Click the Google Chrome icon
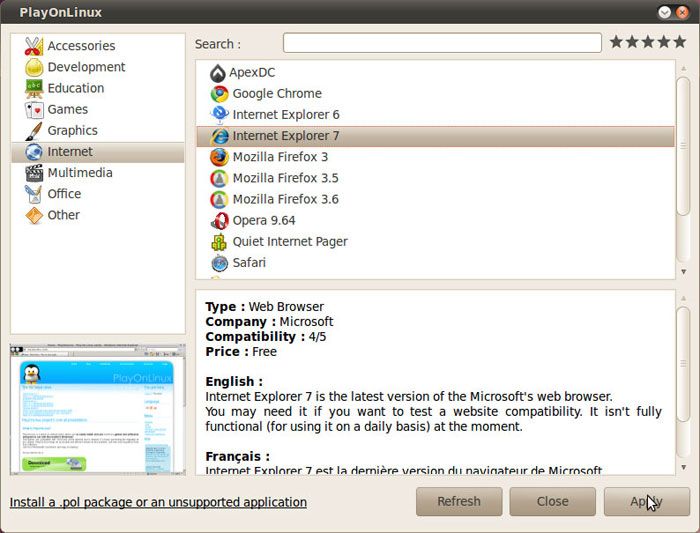Image resolution: width=700 pixels, height=533 pixels. point(219,94)
